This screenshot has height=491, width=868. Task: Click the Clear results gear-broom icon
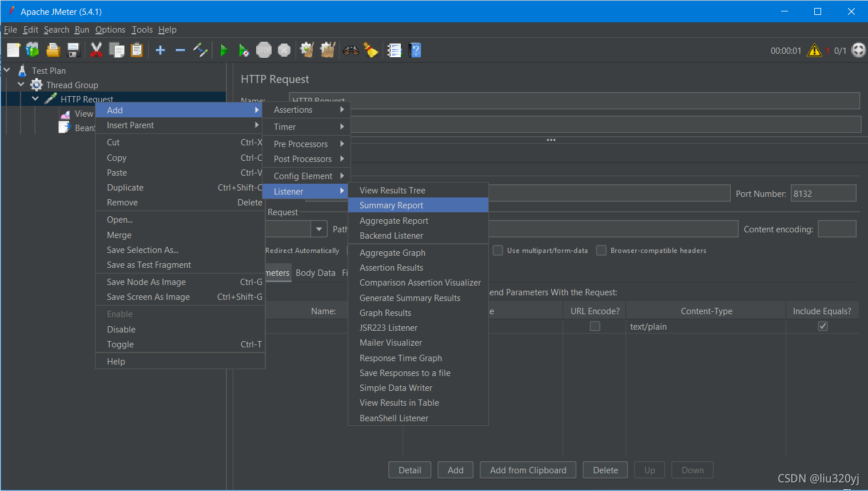tap(307, 50)
